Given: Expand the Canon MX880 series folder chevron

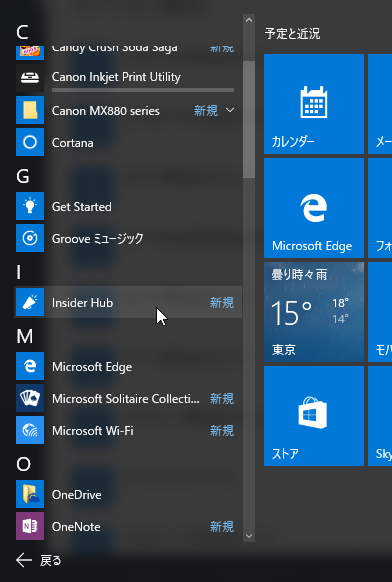Looking at the screenshot, I should (230, 110).
